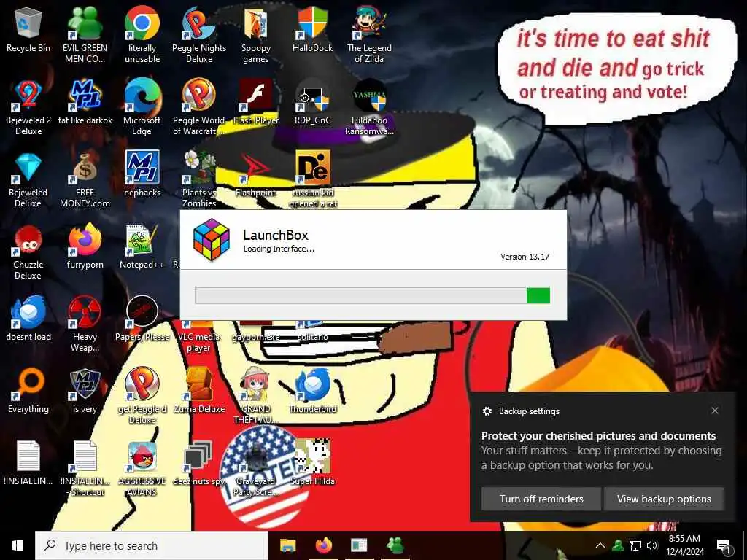Click the Backup settings gear icon
The width and height of the screenshot is (747, 560).
coord(487,411)
